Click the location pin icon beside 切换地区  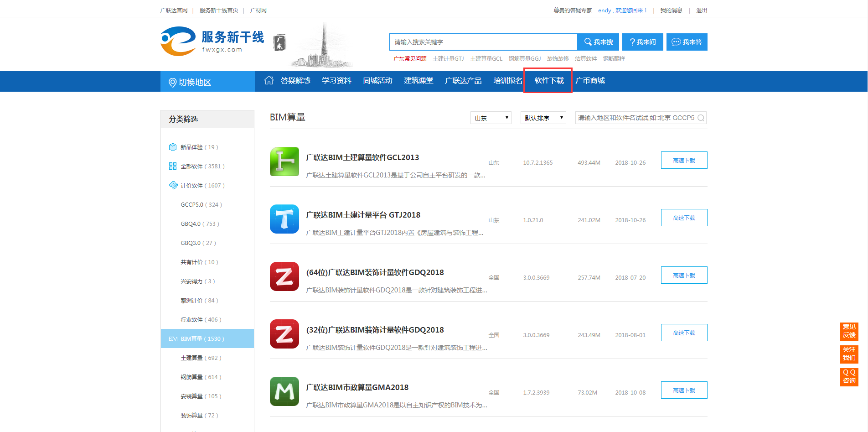click(x=172, y=83)
